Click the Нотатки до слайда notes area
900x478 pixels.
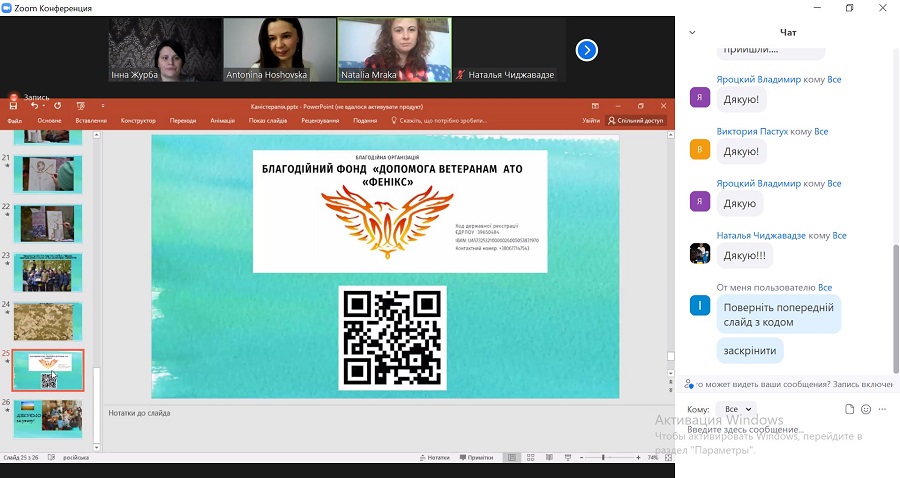[x=385, y=428]
